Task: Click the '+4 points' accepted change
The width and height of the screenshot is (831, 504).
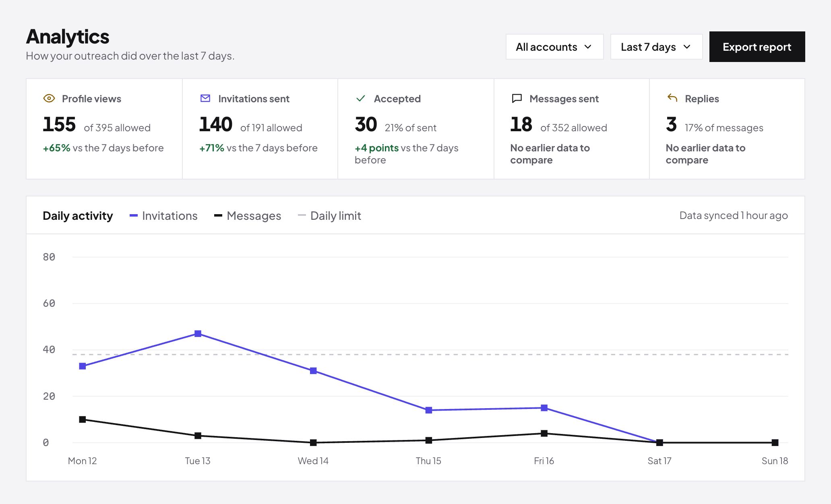Action: [x=376, y=148]
